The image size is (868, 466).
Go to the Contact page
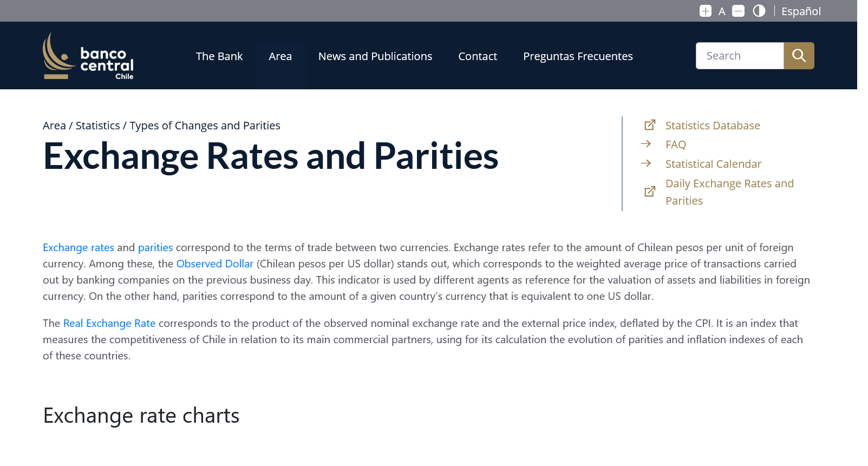click(478, 56)
